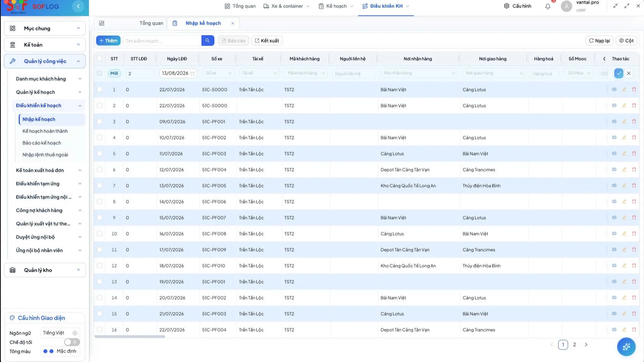
Task: View row 1 using the eye icon
Action: [614, 90]
